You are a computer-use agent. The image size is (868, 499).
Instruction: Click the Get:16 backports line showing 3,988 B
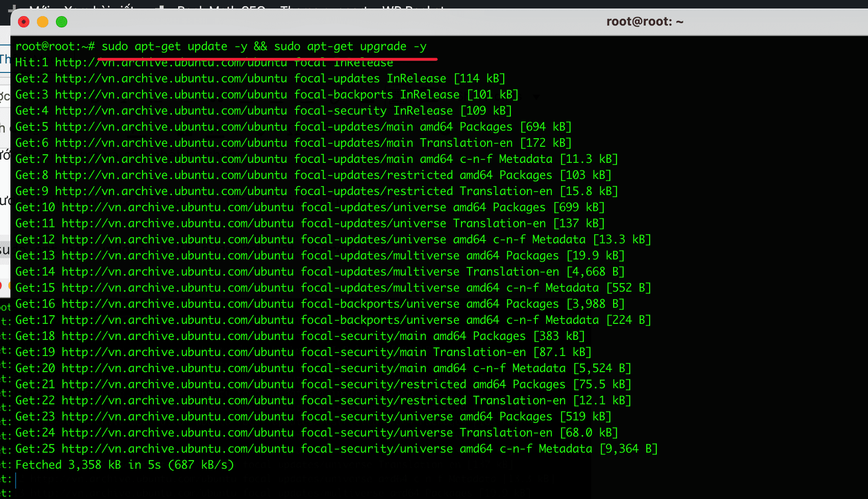click(x=320, y=304)
